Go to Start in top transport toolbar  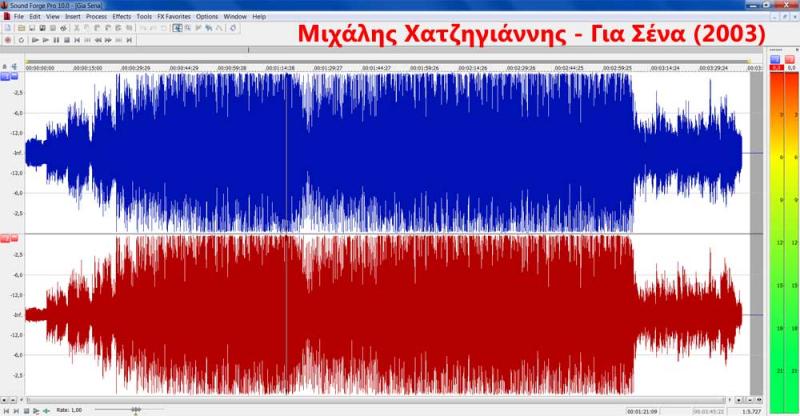coord(77,40)
